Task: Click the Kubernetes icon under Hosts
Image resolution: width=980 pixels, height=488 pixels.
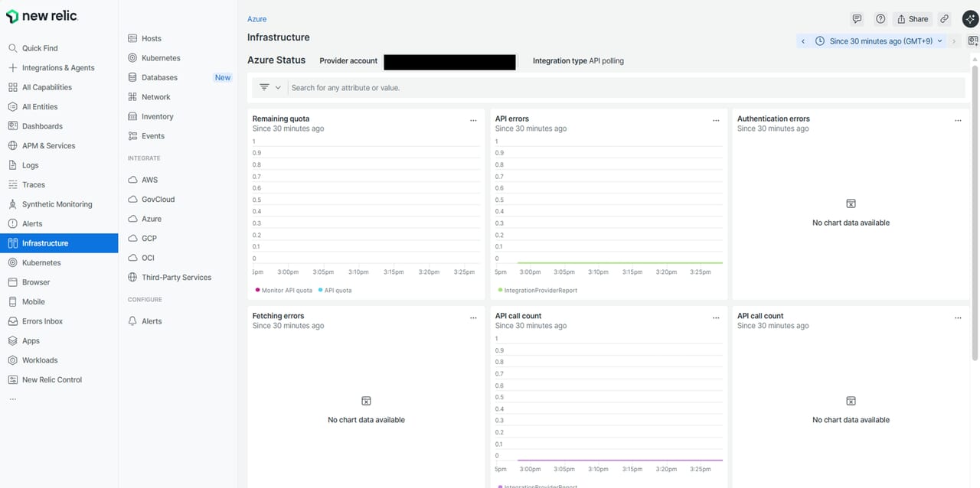Action: [x=132, y=58]
